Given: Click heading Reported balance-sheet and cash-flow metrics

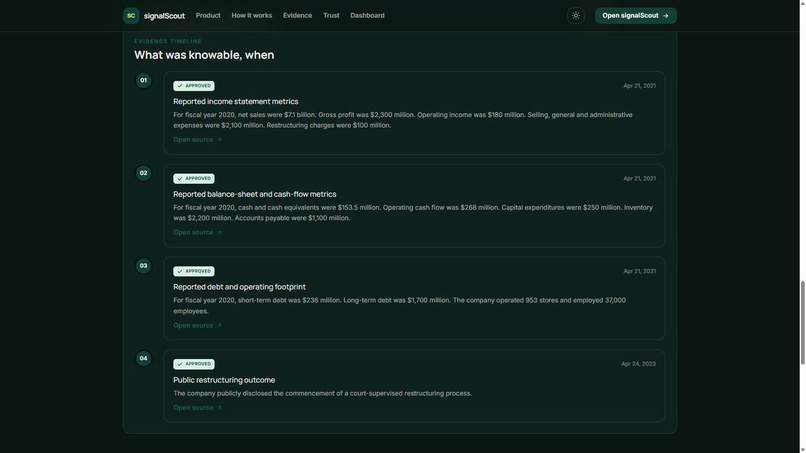Looking at the screenshot, I should 254,194.
